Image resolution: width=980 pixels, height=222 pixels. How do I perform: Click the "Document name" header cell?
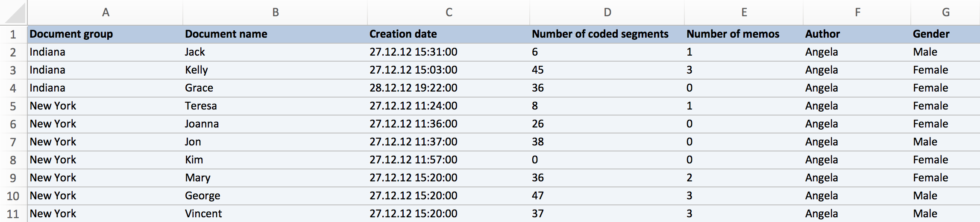pyautogui.click(x=276, y=34)
